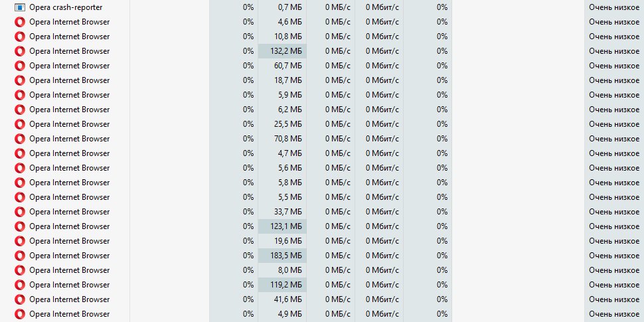The image size is (644, 322).
Task: Click the Opera crash-reporter icon
Action: (20, 7)
